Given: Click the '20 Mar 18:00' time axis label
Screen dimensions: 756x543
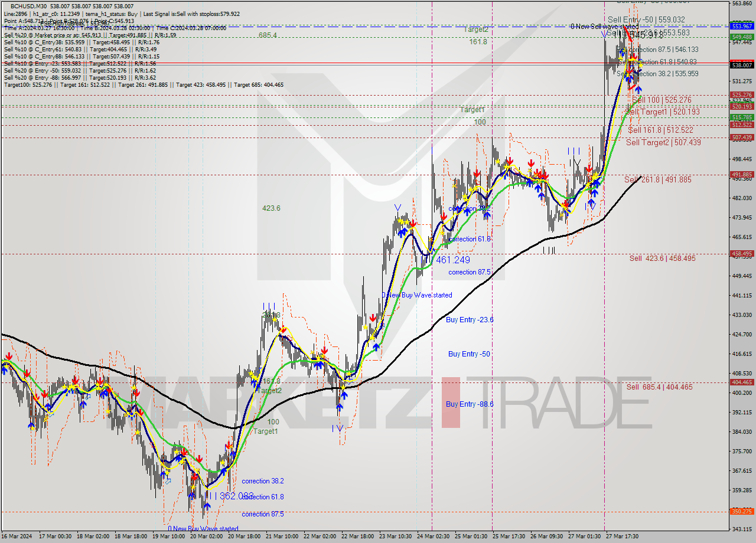Looking at the screenshot, I should 244,537.
